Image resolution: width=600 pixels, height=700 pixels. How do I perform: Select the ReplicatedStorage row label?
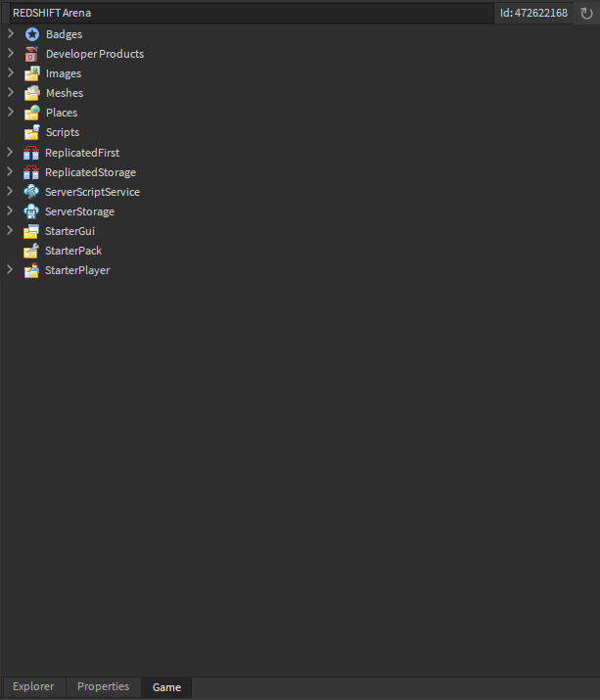pyautogui.click(x=91, y=172)
